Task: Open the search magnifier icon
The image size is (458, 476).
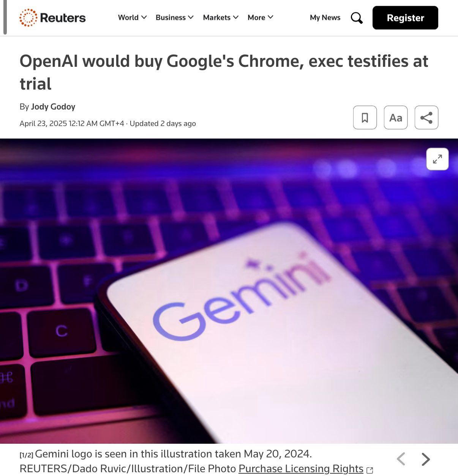Action: pyautogui.click(x=357, y=18)
